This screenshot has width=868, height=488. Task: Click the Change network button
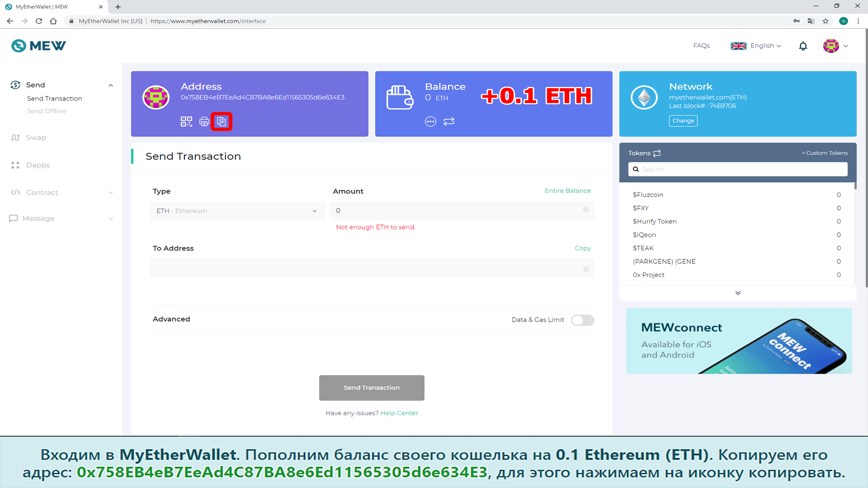683,121
